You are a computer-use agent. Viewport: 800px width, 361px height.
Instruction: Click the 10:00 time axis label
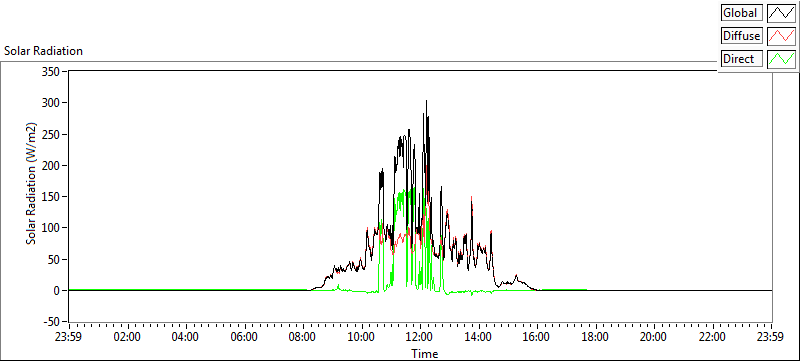click(x=361, y=337)
